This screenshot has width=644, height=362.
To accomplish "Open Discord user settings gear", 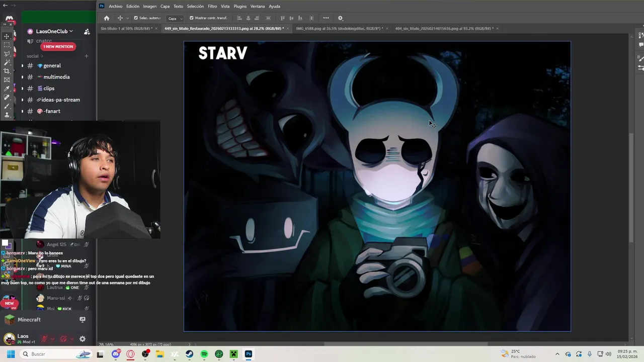I will (83, 339).
